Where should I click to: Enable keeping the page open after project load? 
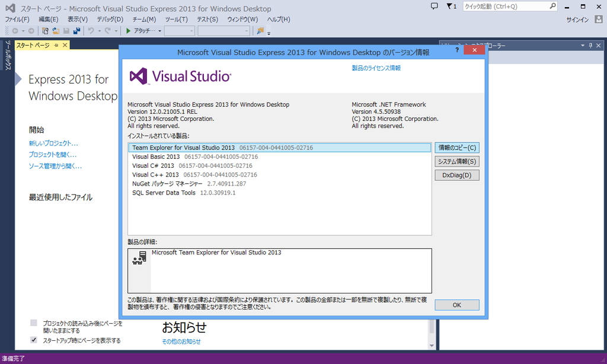33,323
